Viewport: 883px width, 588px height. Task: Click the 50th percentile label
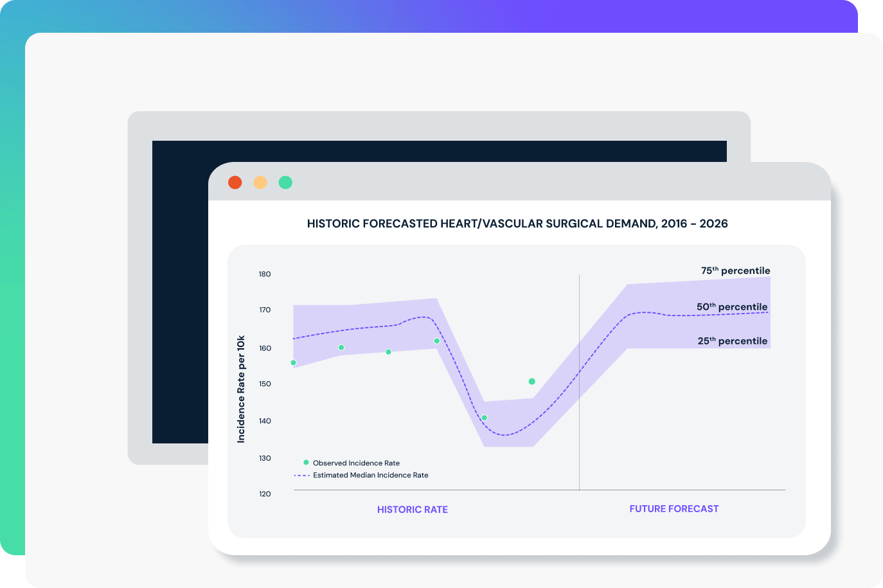(x=733, y=307)
